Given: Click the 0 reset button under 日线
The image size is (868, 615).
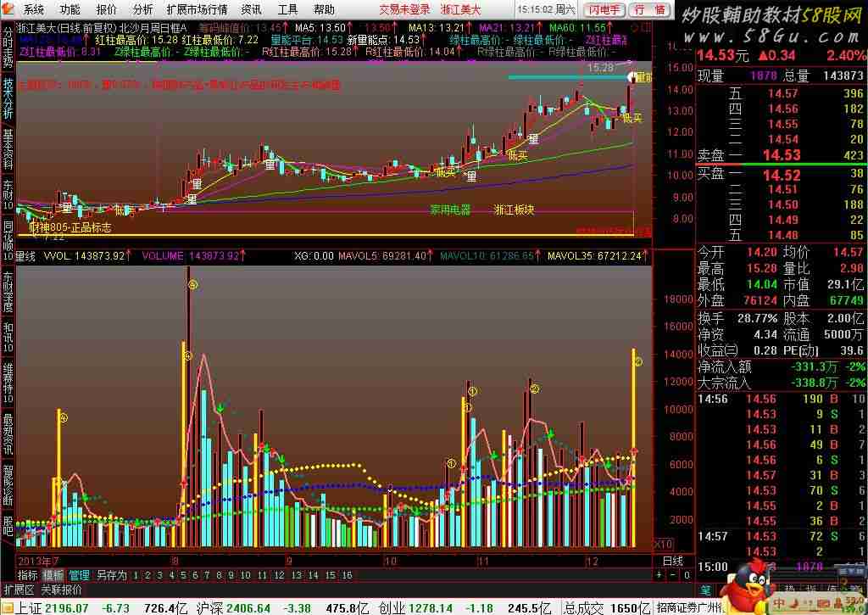Looking at the screenshot, I should coord(687,575).
